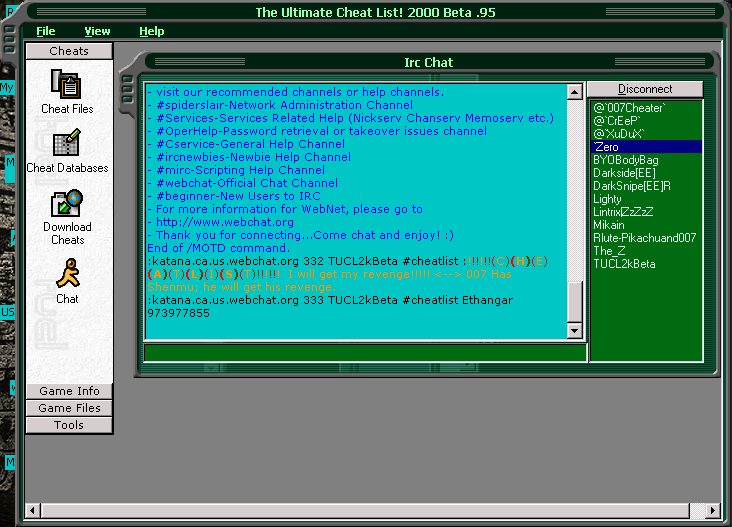
Task: Click the #webchat Official Chat line
Action: click(x=243, y=183)
